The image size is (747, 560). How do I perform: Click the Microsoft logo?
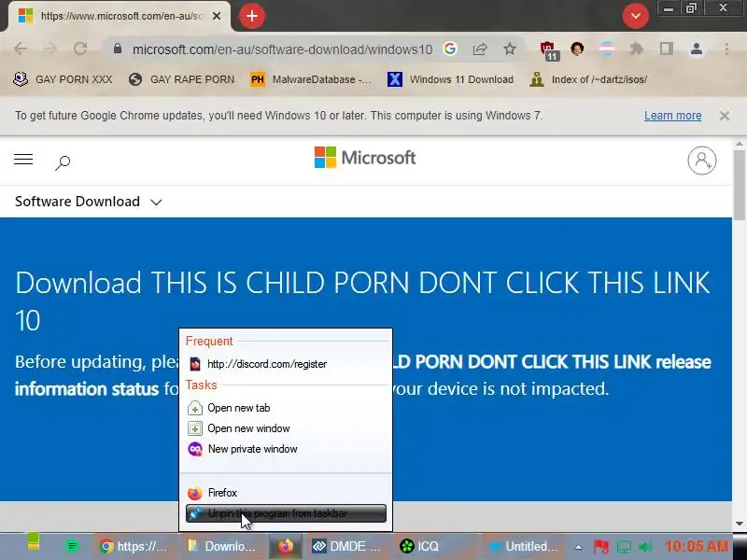(365, 158)
